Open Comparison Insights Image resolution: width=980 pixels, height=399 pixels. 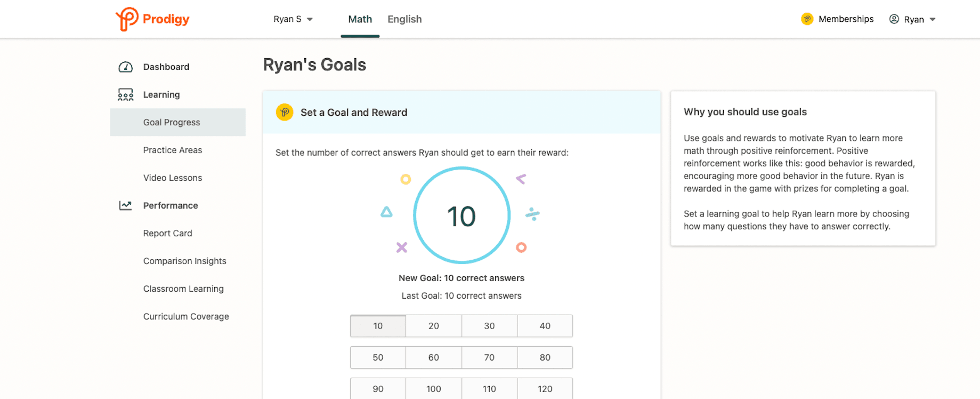click(184, 261)
